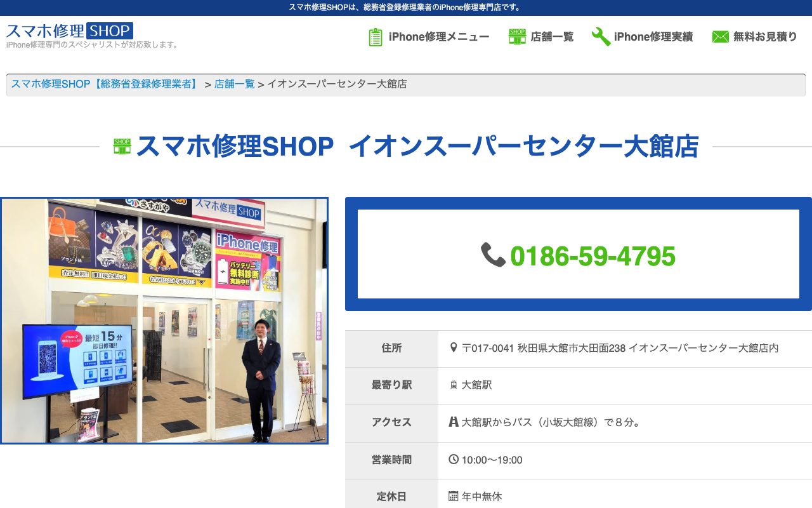Viewport: 812px width, 508px height.
Task: Select the access text 大館駅からバス（小坂大館線）で８分。
Action: 551,422
